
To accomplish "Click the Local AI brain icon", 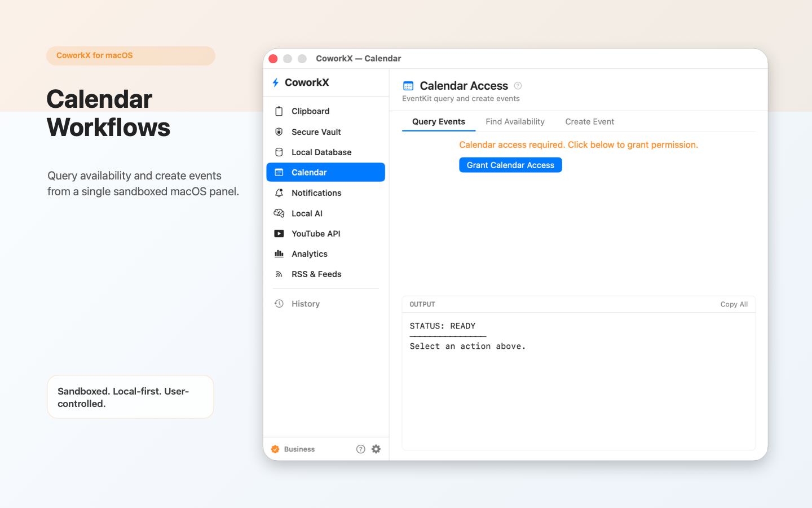I will (279, 213).
